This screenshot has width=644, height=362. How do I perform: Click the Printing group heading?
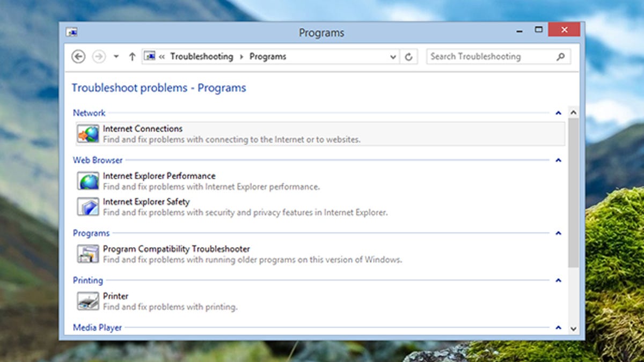pos(88,280)
